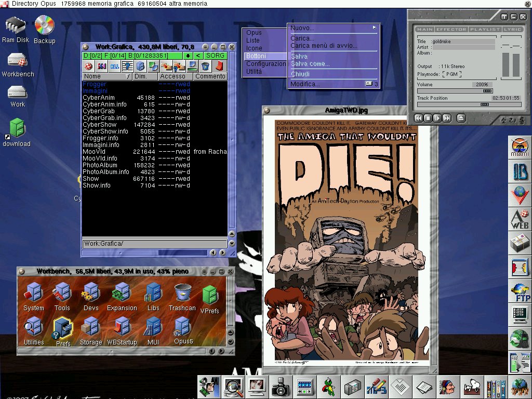Click the play button in the audio player
The image size is (532, 399).
pyautogui.click(x=437, y=118)
